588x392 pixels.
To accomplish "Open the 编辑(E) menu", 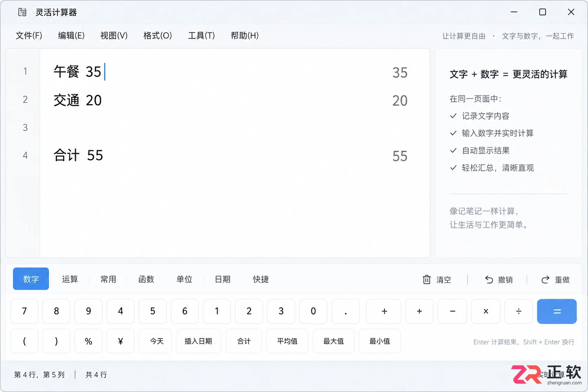I will click(x=71, y=36).
